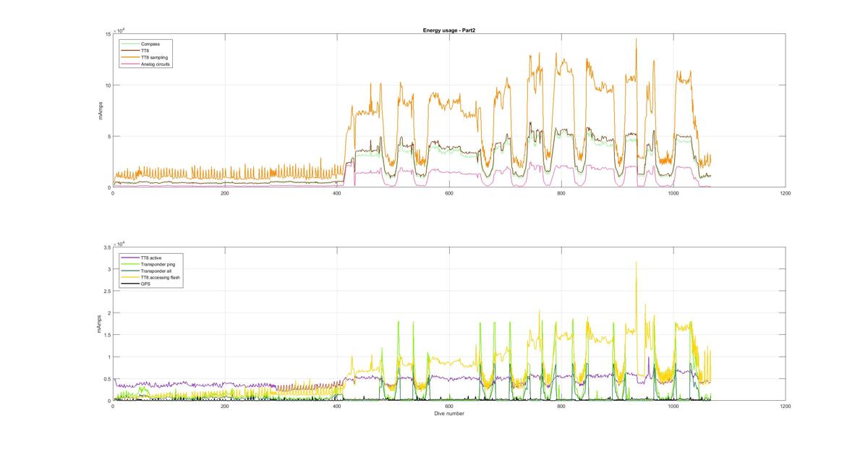
Task: Click the 'mAmps' y-axis label of upper plot
Action: click(x=102, y=111)
